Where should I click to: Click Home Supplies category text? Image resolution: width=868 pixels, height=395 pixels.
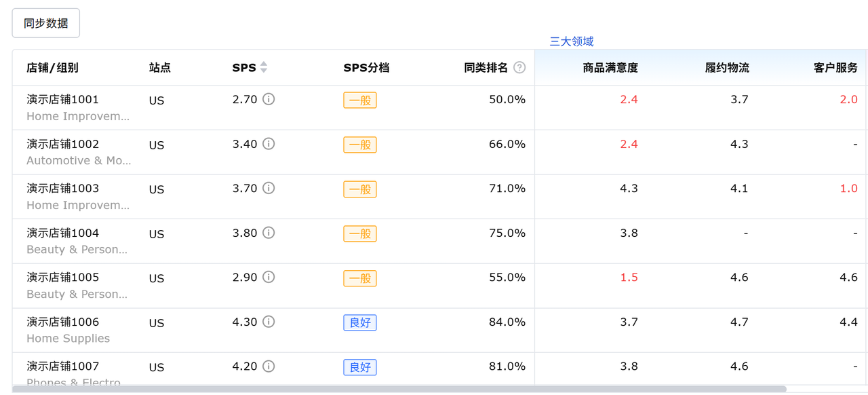(68, 339)
